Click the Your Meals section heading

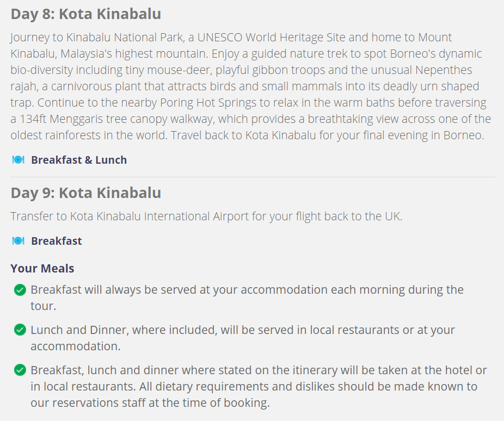click(x=42, y=269)
